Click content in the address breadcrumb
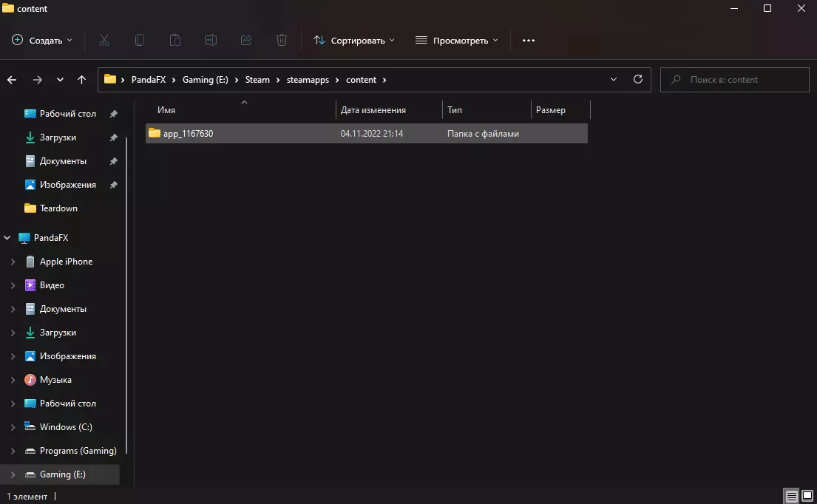The height and width of the screenshot is (504, 817). [x=361, y=80]
